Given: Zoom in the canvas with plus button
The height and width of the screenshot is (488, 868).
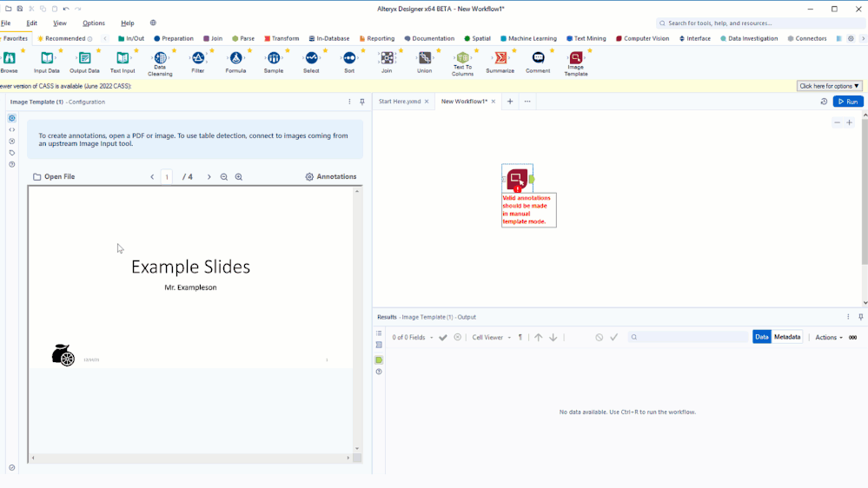Looking at the screenshot, I should [x=849, y=122].
